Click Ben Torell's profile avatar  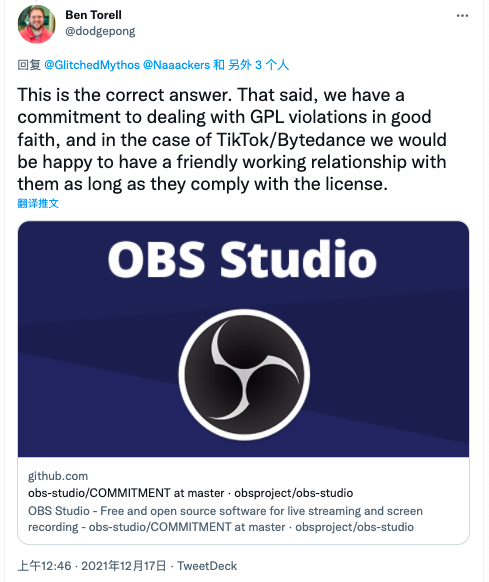[x=36, y=24]
